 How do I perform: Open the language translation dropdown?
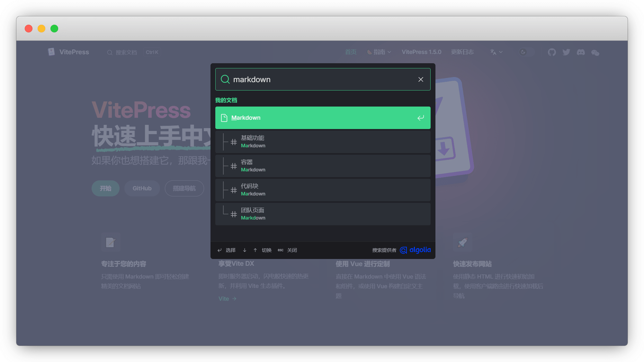coord(496,52)
